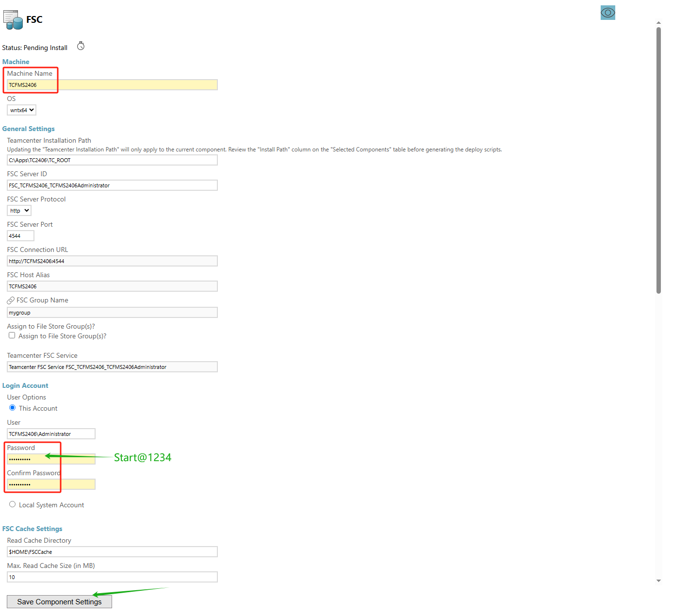Click the Teamcenter FSC Service field

point(113,367)
